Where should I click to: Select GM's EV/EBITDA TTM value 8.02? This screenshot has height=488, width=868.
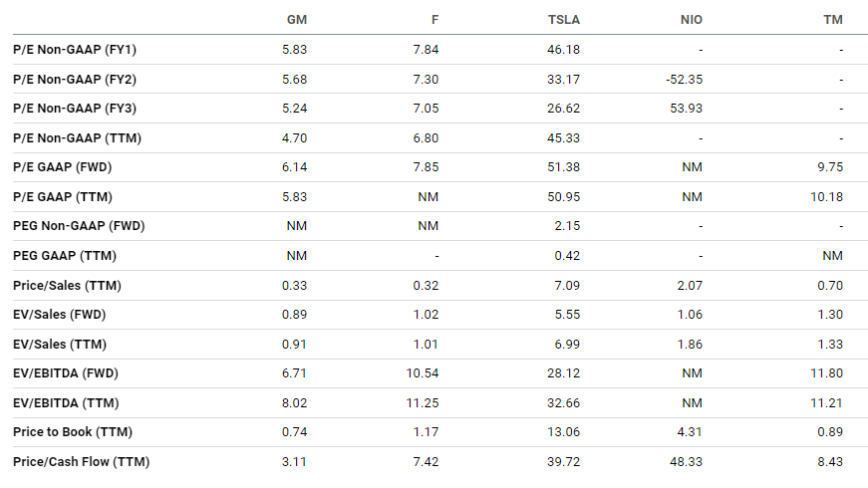click(x=295, y=402)
